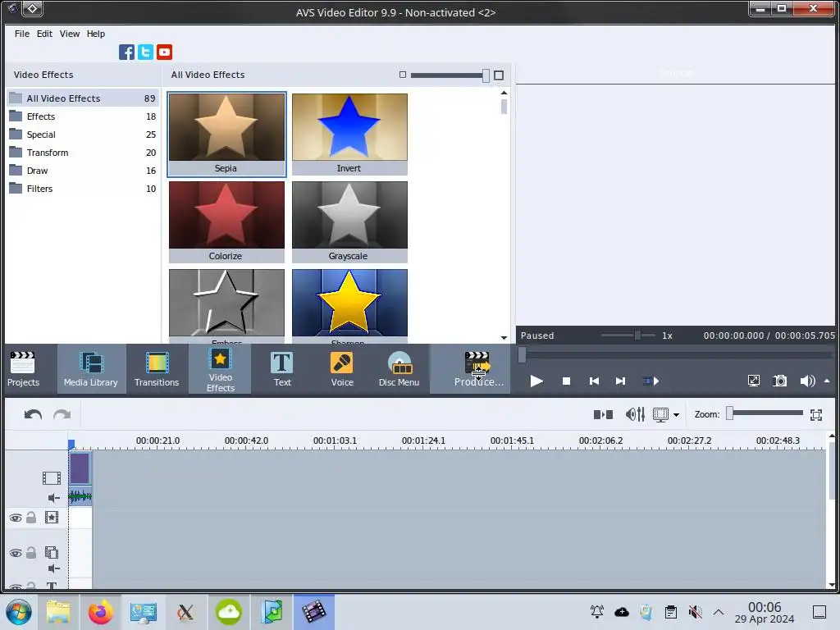This screenshot has height=630, width=840.
Task: Open the View menu
Action: click(x=70, y=34)
